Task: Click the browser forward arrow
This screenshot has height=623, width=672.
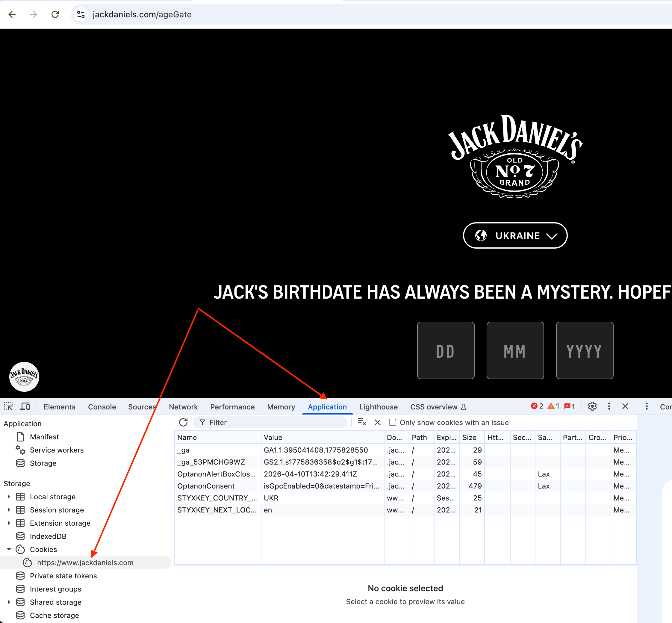Action: point(33,14)
